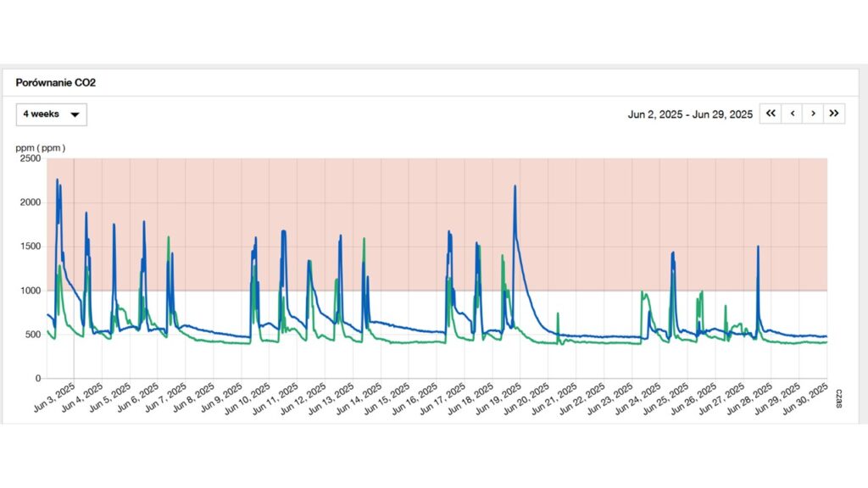Jump to latest period with double-right arrow

click(834, 114)
